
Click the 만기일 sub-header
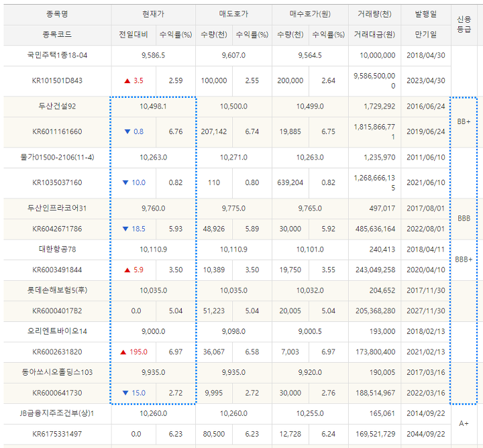click(426, 34)
